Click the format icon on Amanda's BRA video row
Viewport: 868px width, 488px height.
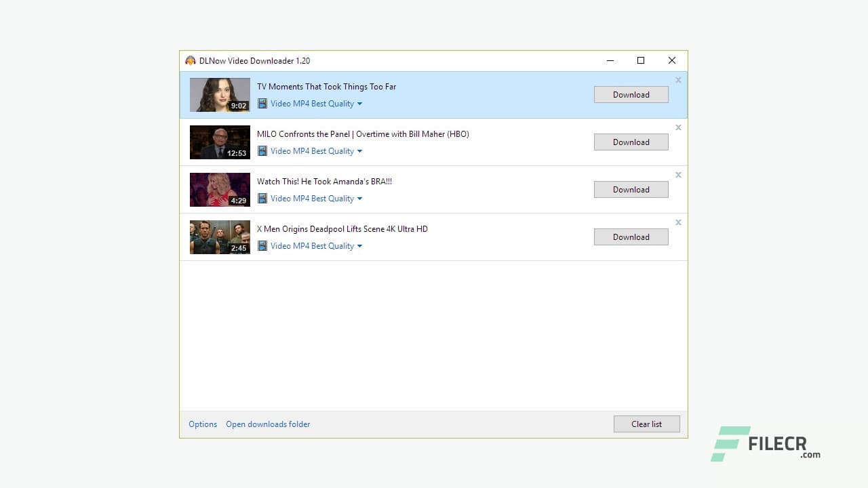pyautogui.click(x=262, y=198)
